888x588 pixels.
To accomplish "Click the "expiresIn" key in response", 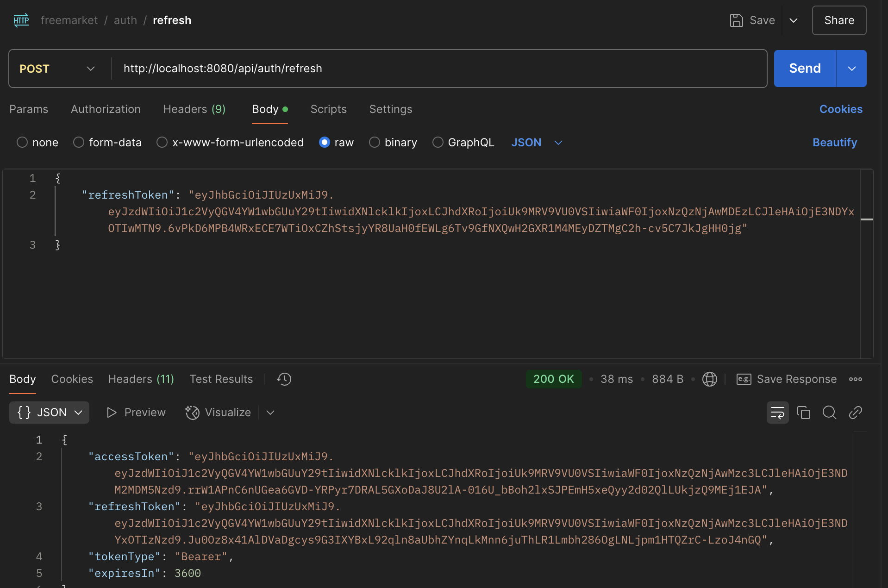I will click(125, 573).
